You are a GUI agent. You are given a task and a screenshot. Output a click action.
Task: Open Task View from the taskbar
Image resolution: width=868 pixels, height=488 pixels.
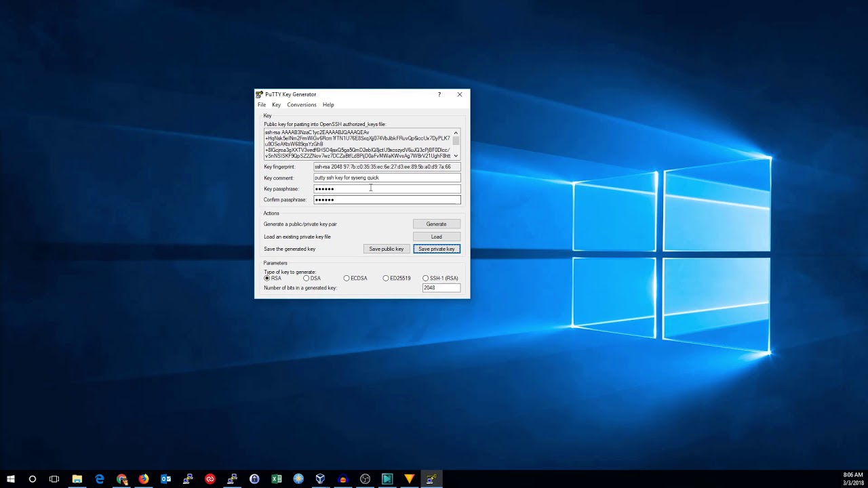coord(54,479)
